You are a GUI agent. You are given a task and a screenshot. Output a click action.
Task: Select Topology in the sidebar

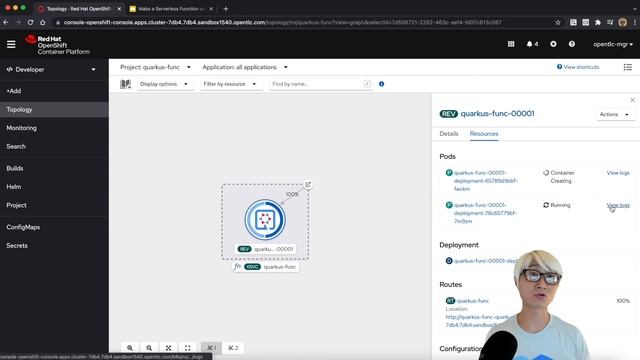54,109
